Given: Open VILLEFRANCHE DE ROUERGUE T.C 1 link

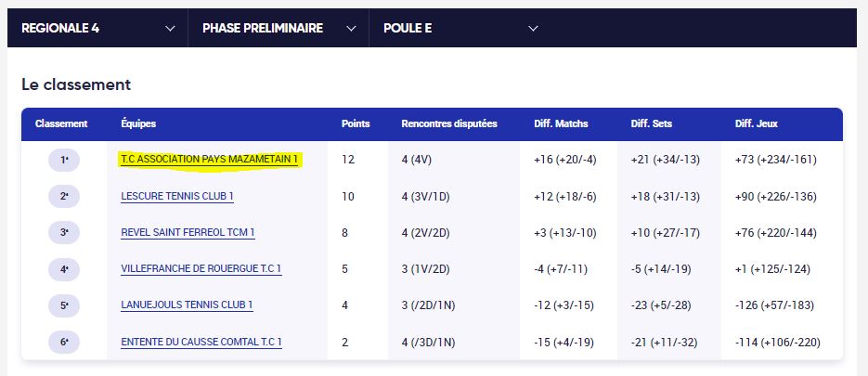Looking at the screenshot, I should [x=201, y=269].
